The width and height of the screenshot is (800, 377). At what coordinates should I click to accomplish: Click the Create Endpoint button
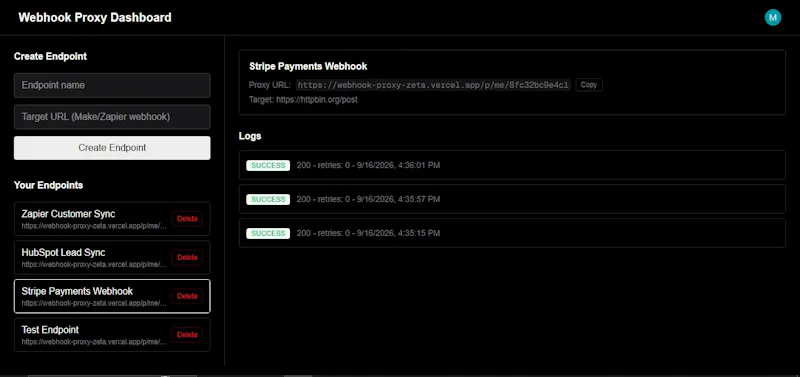tap(112, 148)
